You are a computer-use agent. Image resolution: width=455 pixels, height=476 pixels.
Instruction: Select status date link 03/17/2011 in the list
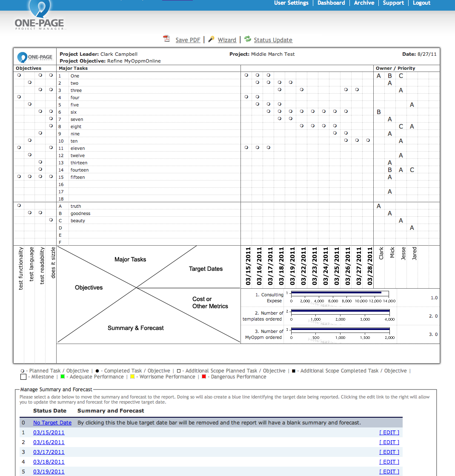click(49, 452)
